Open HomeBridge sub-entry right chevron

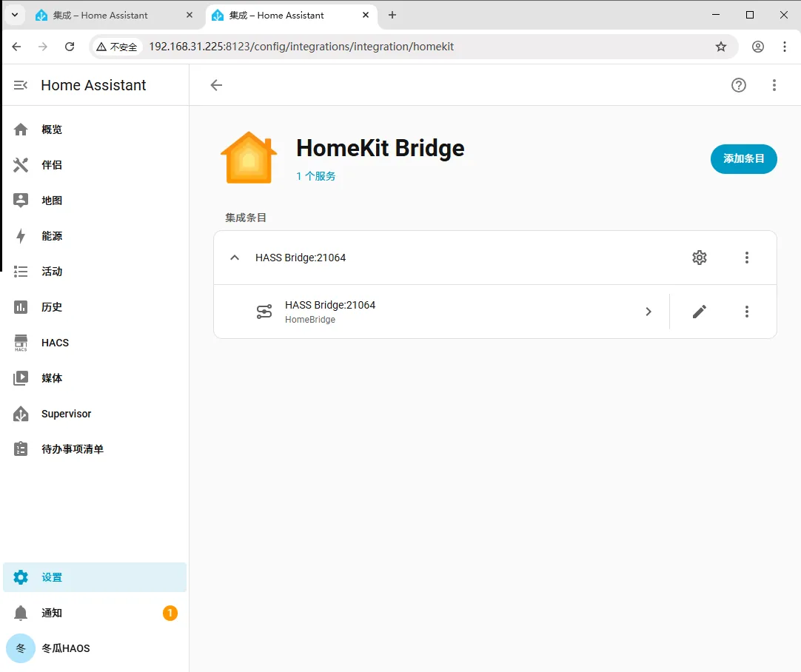tap(648, 312)
